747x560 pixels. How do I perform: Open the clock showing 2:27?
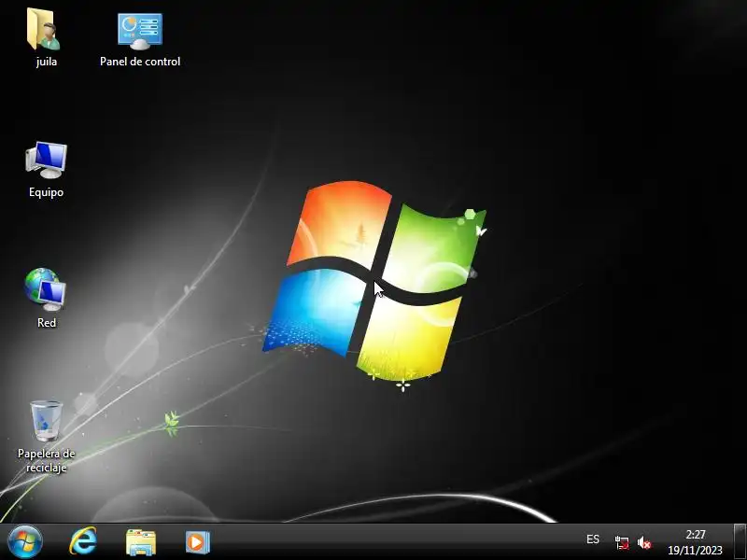coord(696,534)
